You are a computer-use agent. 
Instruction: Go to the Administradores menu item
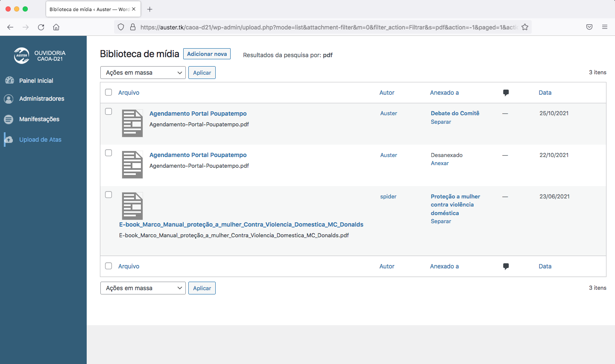pos(41,99)
